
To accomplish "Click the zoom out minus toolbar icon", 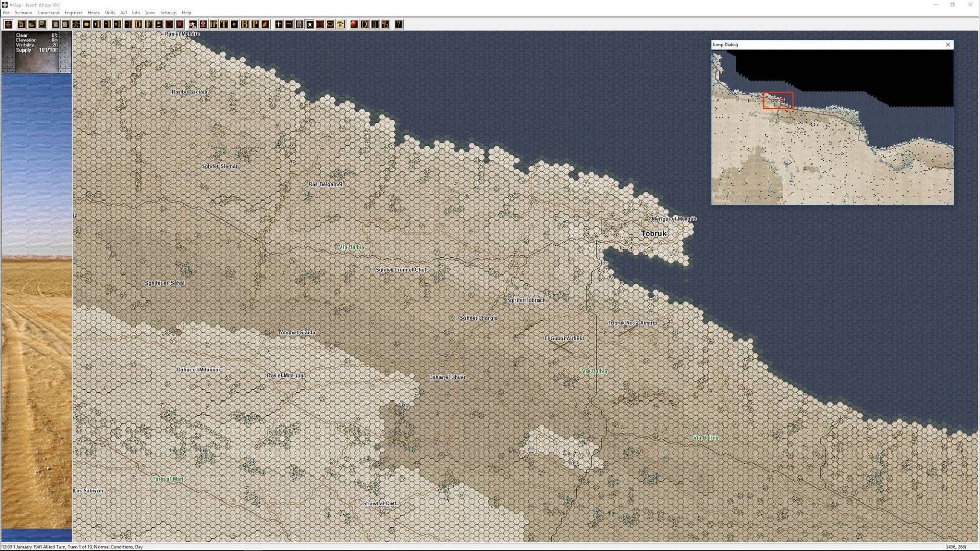I will [x=288, y=24].
